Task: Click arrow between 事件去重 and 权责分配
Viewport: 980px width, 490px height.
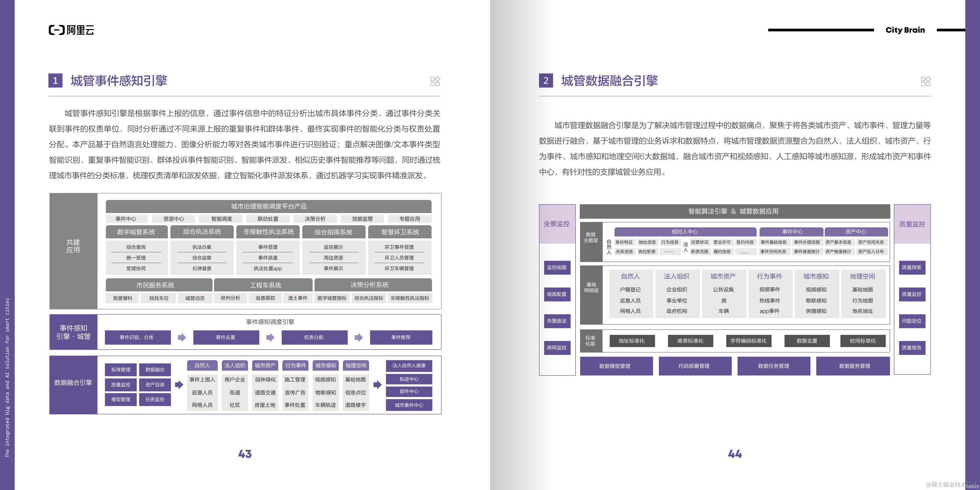Action: 270,337
